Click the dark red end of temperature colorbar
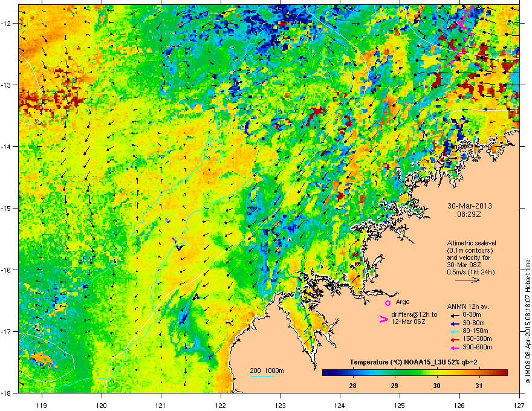The height and width of the screenshot is (411, 532). [504, 373]
